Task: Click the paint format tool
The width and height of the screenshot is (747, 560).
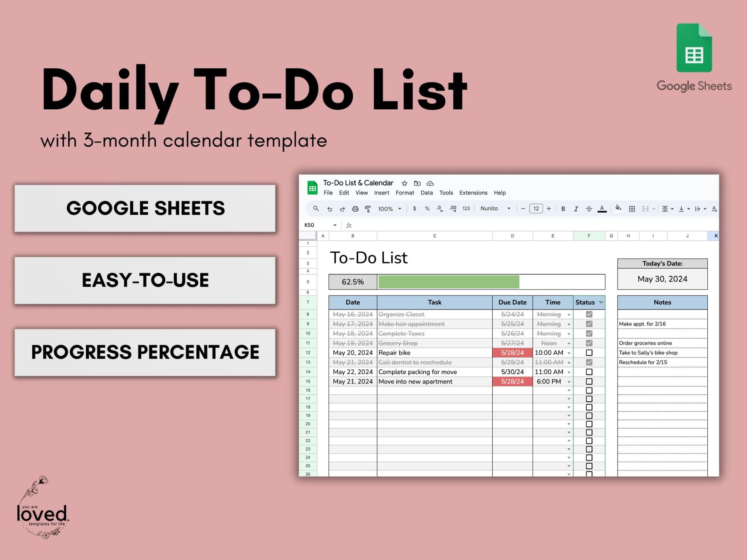Action: click(x=368, y=209)
